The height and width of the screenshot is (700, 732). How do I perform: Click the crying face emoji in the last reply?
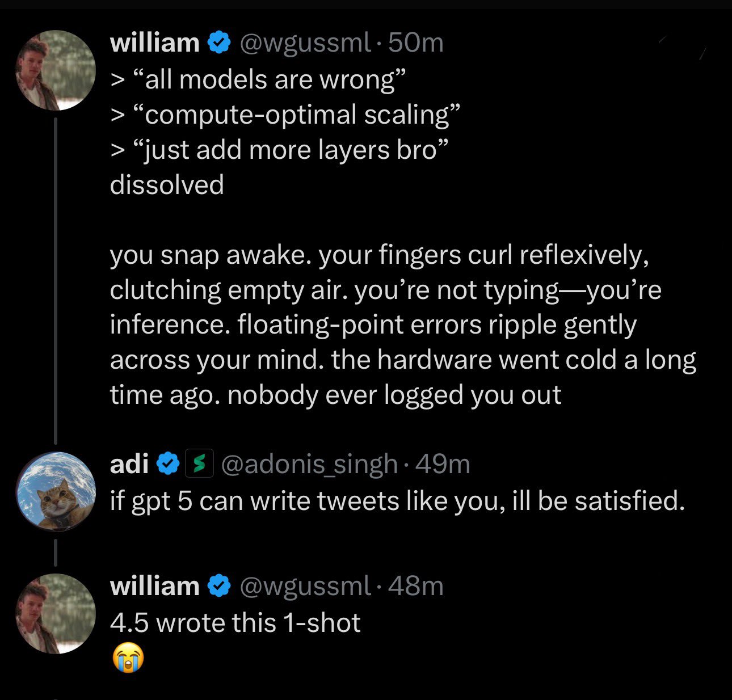click(x=128, y=659)
